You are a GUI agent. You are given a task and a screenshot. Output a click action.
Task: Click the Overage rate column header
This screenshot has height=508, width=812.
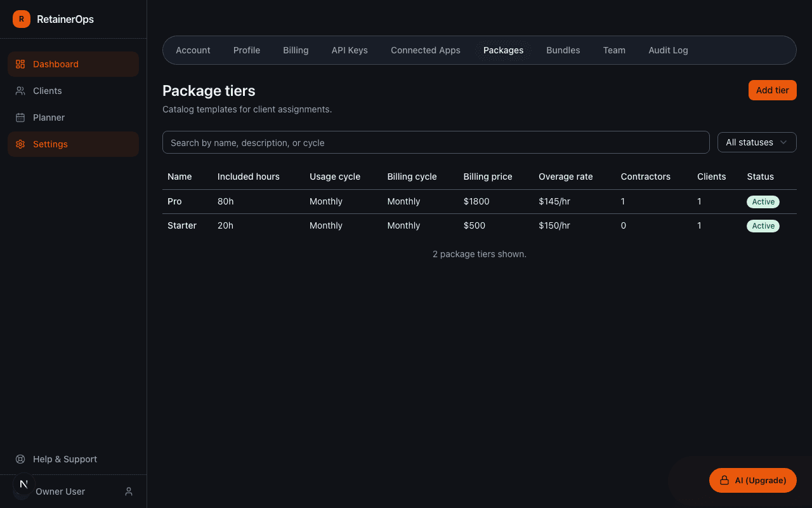tap(566, 177)
